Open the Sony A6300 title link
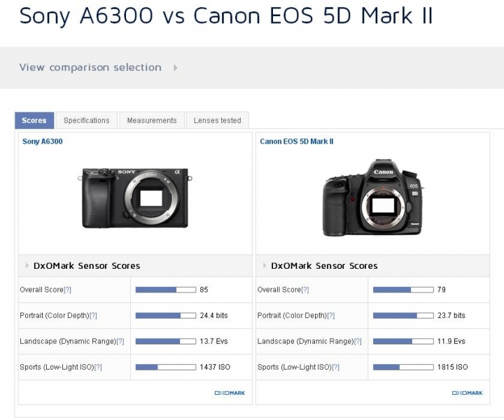This screenshot has width=504, height=420. (43, 141)
